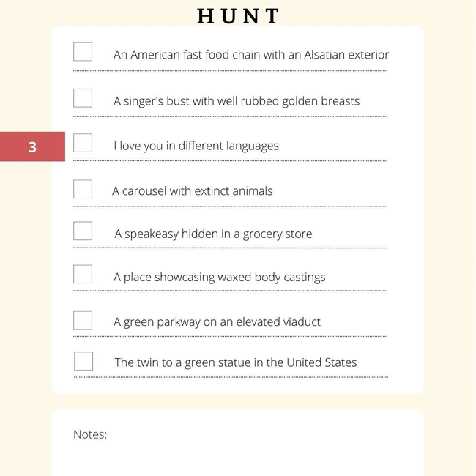Select text 'I love you in different languages'

coord(196,146)
